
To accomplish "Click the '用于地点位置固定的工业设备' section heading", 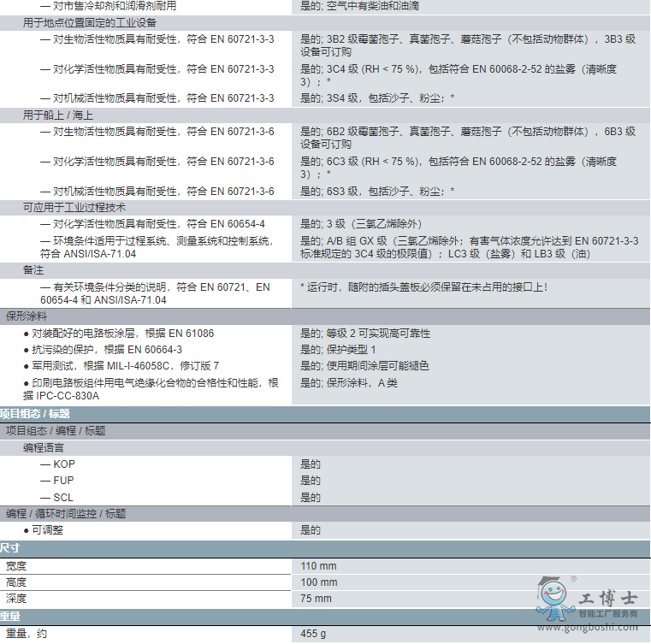I will tap(89, 23).
